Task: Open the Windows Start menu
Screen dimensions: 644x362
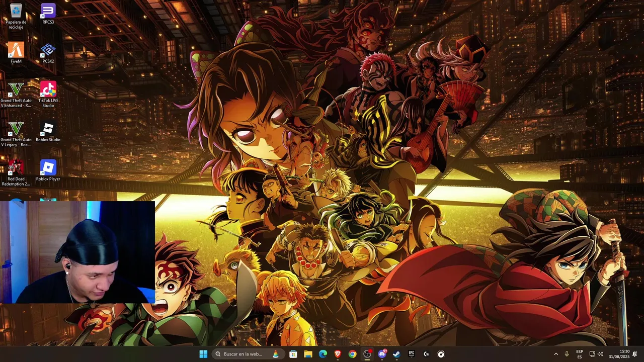Action: (203, 354)
